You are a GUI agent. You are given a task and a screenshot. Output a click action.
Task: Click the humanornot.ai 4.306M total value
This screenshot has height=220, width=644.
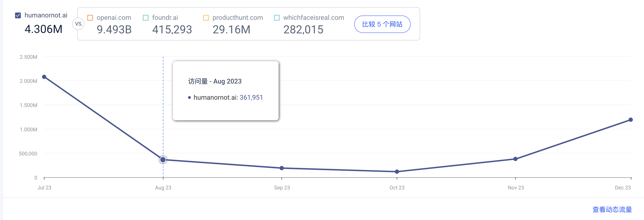click(44, 29)
